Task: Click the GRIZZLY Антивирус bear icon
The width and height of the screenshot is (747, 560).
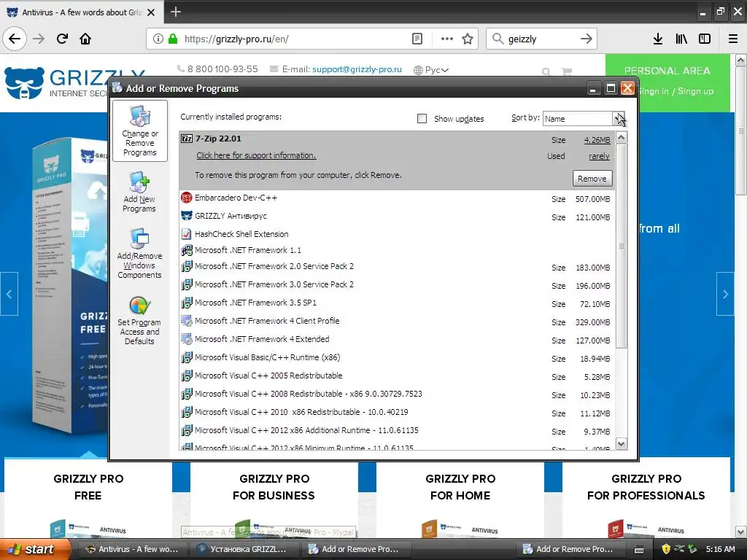Action: pyautogui.click(x=187, y=216)
